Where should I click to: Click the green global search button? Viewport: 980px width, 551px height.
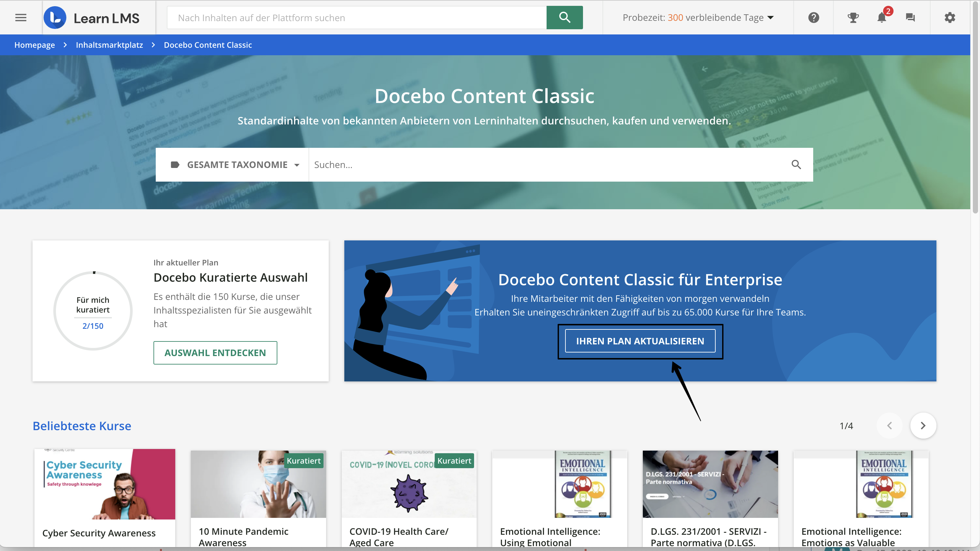[564, 18]
